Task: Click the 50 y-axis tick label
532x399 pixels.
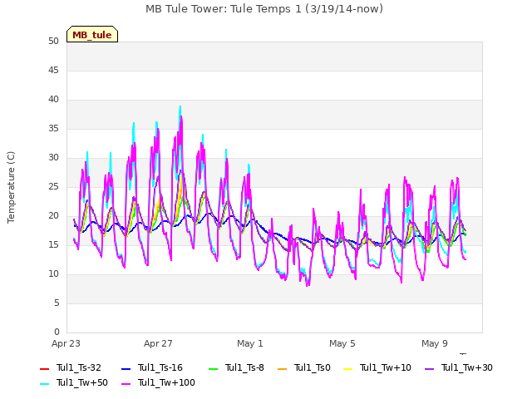Action: click(x=53, y=42)
